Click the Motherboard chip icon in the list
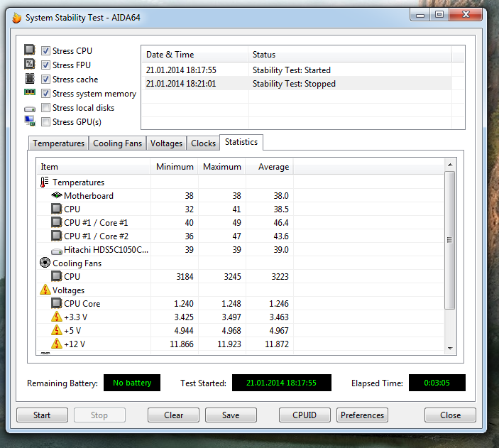Screen dimensions: 499x448 tap(56, 195)
